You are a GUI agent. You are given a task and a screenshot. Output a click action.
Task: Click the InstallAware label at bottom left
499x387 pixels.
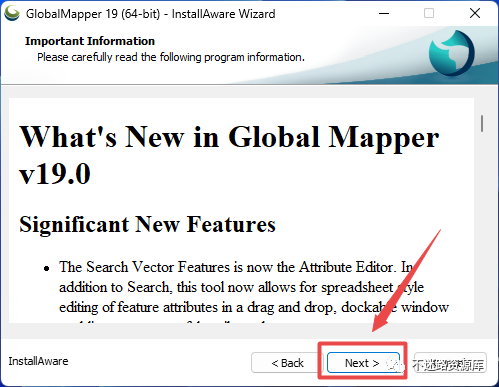click(x=38, y=361)
